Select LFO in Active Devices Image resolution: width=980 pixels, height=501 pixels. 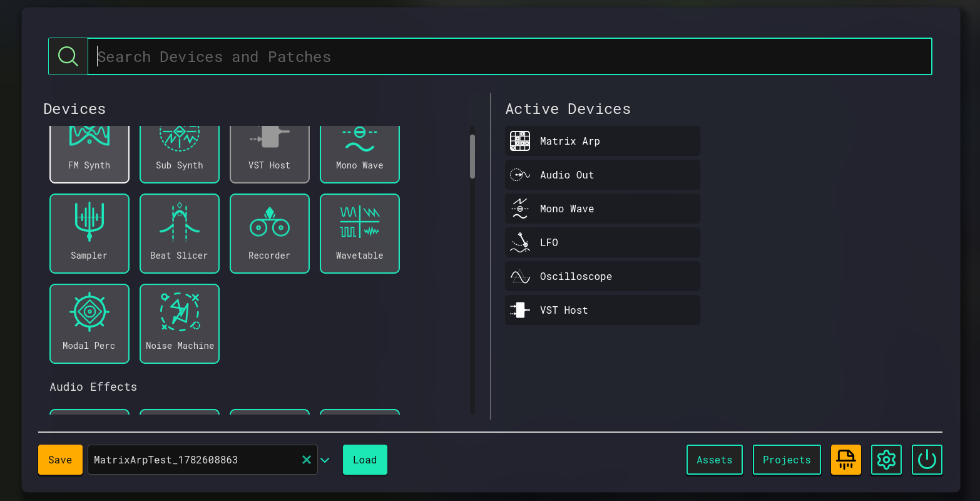[603, 242]
